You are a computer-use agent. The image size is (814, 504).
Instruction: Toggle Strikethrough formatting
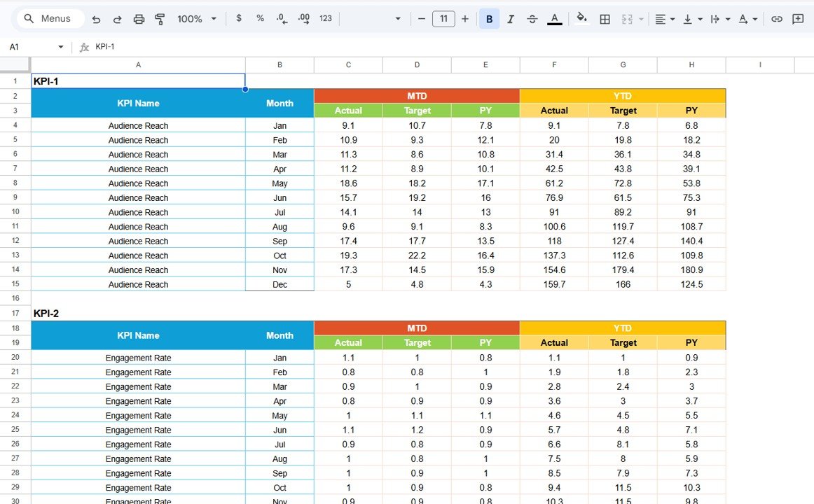pos(532,19)
